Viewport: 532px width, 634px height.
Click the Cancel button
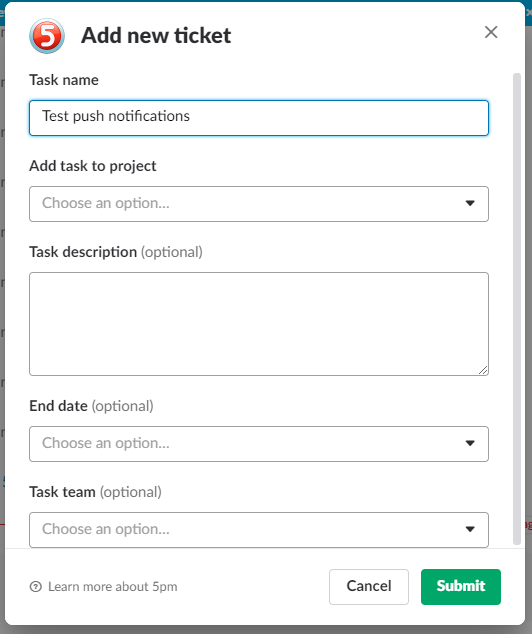[369, 587]
